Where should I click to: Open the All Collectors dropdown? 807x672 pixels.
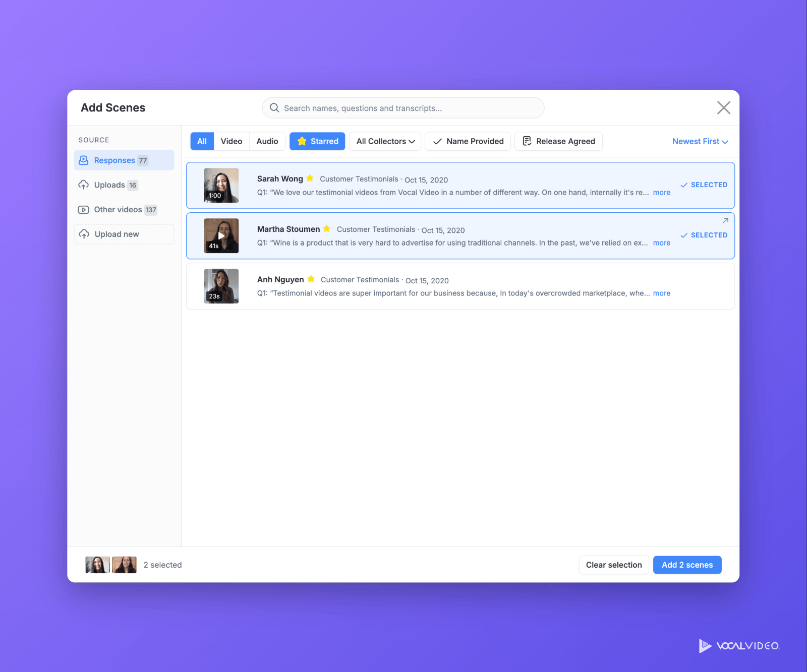pos(385,141)
